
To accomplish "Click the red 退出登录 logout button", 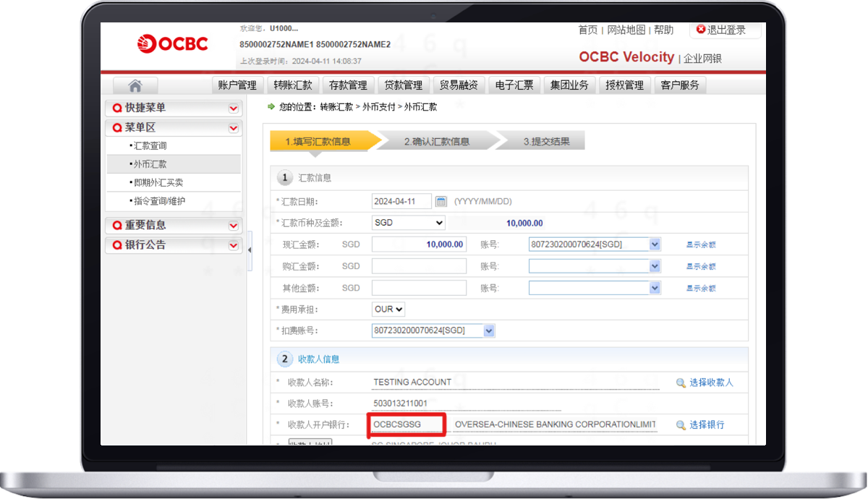I will pos(726,30).
